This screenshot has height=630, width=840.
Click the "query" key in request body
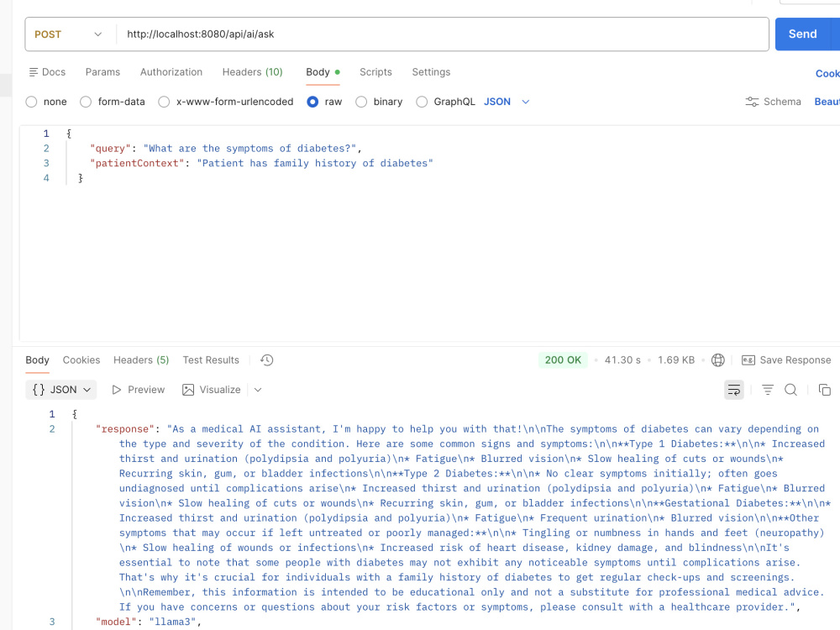(x=110, y=149)
